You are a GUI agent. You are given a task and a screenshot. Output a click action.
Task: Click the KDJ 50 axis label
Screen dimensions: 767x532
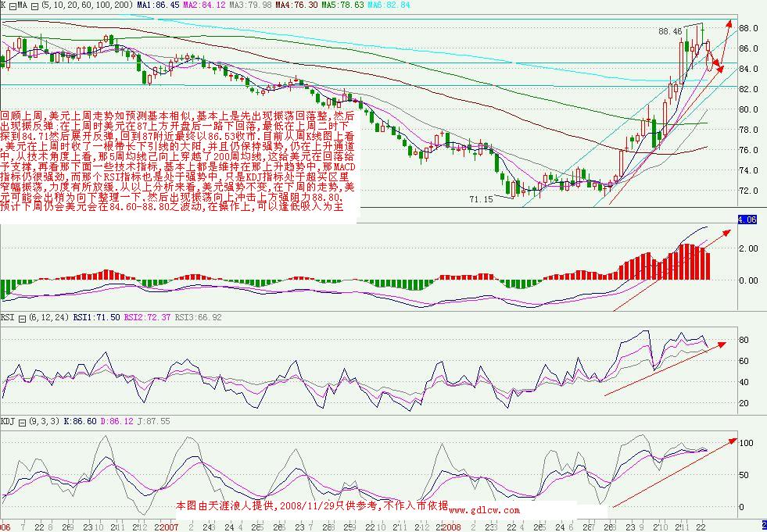[744, 475]
